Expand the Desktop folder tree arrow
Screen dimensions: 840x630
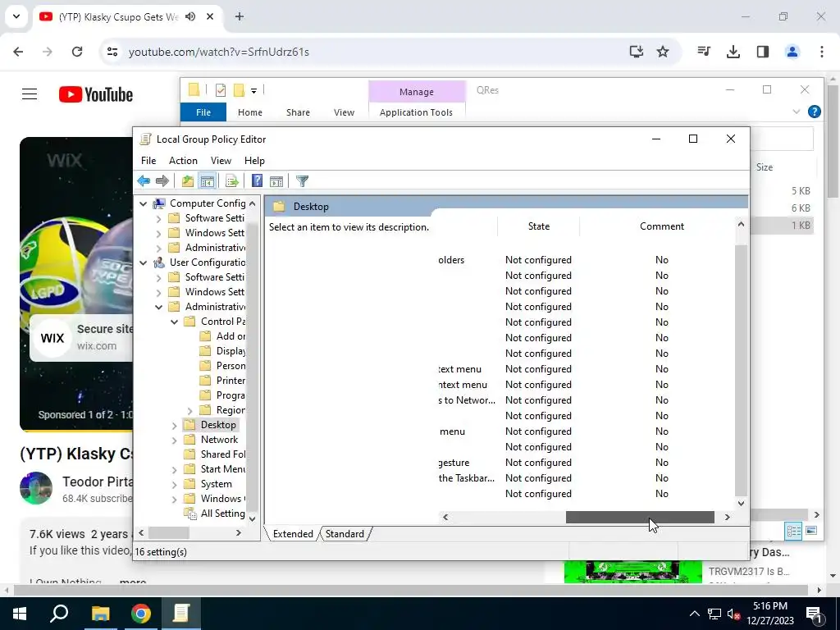[x=174, y=426]
